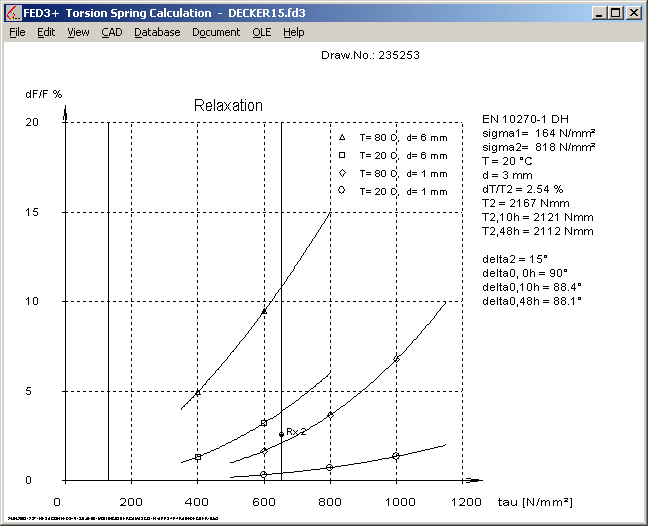Click the Relaxation chart title

point(228,106)
